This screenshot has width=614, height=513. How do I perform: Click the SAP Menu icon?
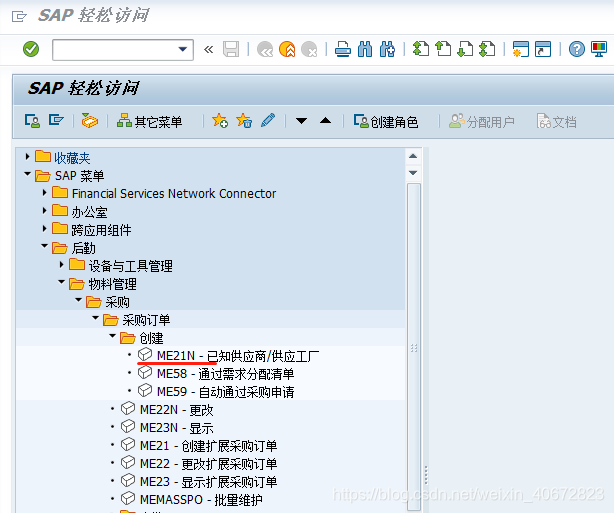[x=56, y=120]
